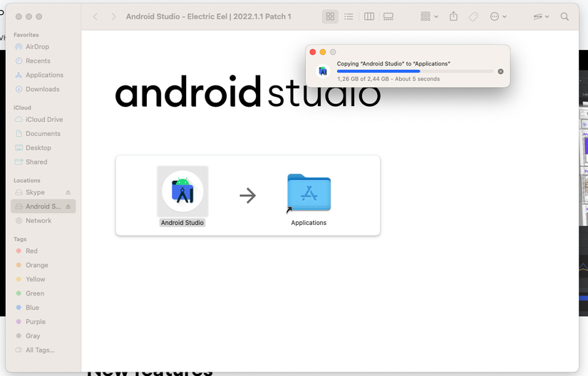Viewport: 588px width, 376px height.
Task: Open Recents in the sidebar
Action: (43, 61)
